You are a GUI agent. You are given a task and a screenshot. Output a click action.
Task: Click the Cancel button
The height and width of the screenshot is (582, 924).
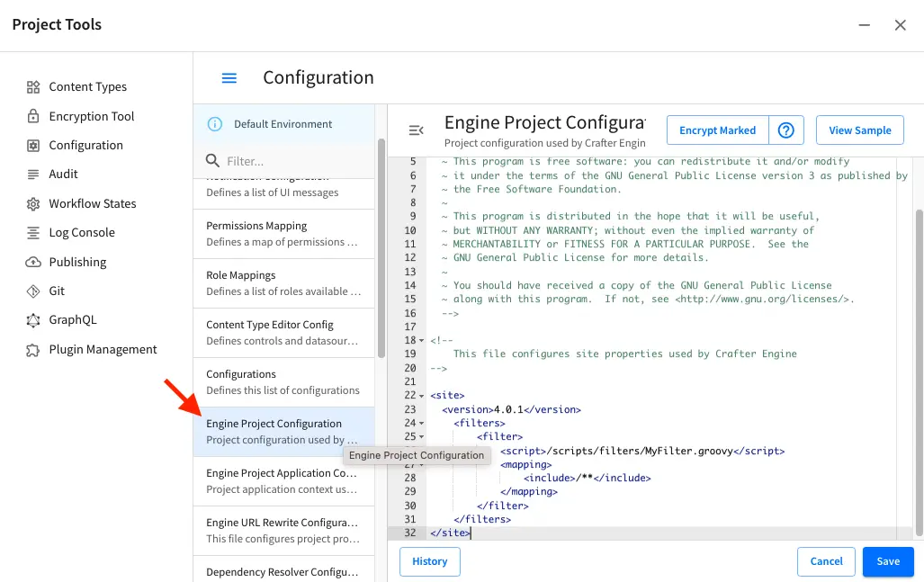tap(826, 561)
